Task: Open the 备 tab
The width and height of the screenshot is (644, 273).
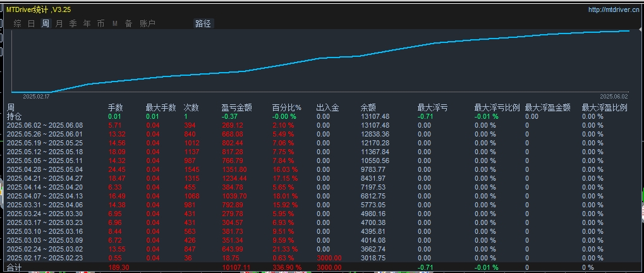Action: [128, 23]
